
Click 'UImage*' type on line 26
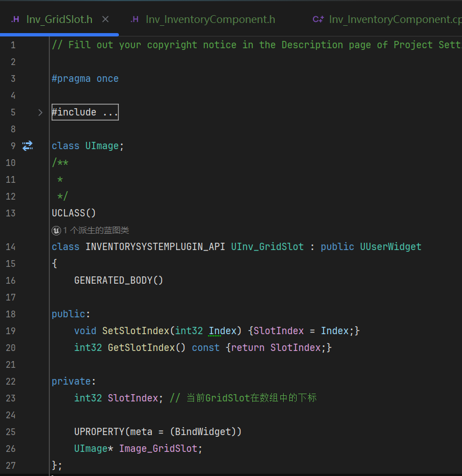(x=94, y=449)
